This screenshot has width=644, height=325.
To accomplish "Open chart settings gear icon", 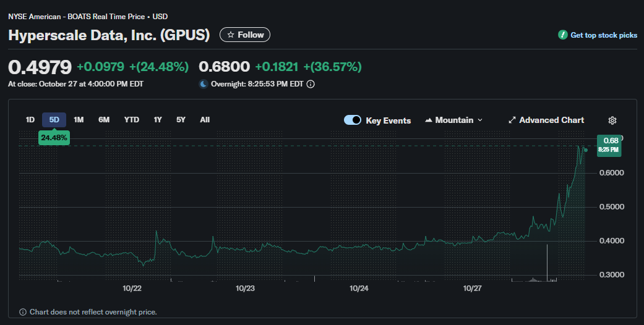I will click(x=612, y=120).
